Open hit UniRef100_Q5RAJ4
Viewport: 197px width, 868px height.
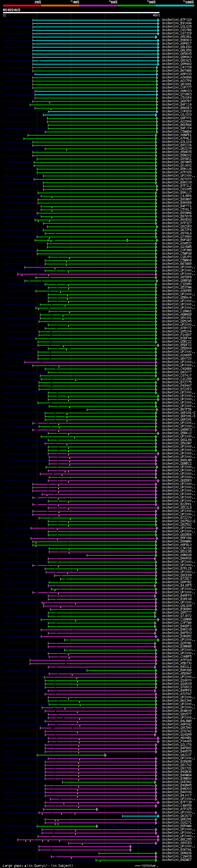click(x=176, y=297)
